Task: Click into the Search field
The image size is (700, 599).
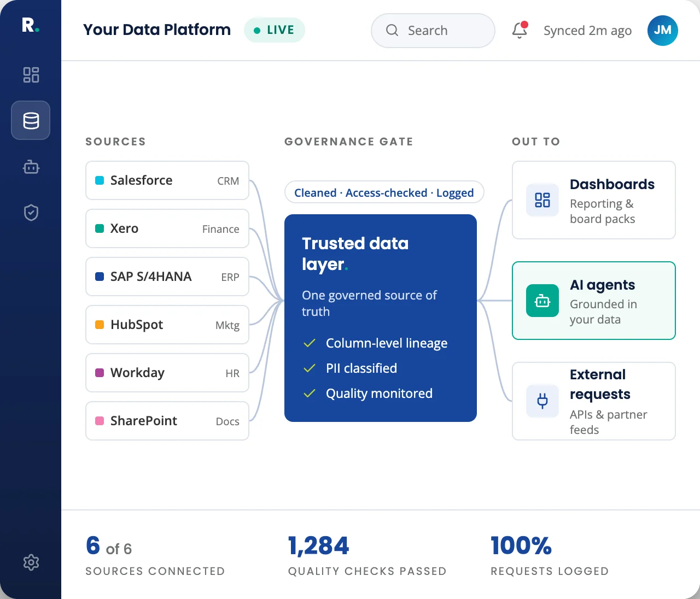Action: tap(433, 31)
